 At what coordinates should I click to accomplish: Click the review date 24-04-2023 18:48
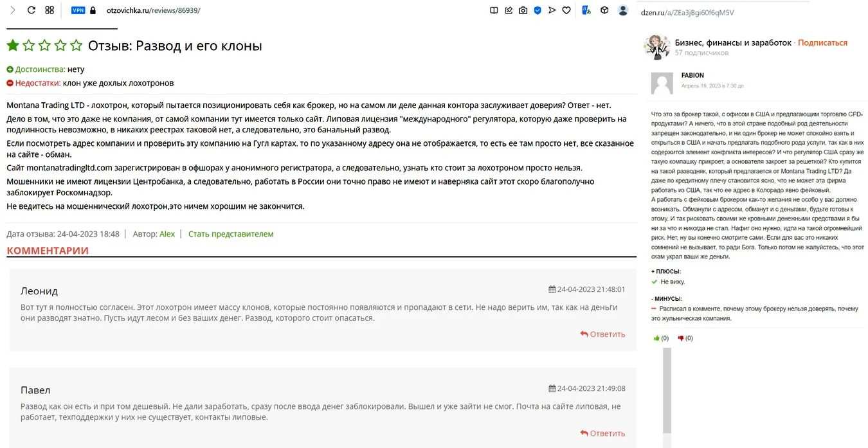coord(88,234)
